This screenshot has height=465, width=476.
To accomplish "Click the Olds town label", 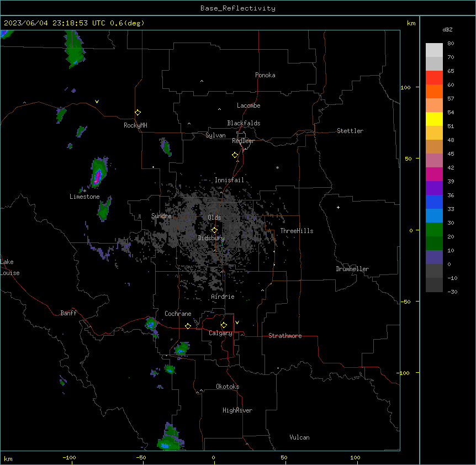I will (x=214, y=218).
